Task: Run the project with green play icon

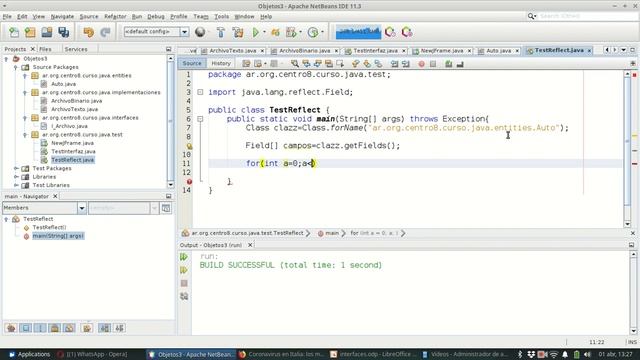Action: point(256,32)
